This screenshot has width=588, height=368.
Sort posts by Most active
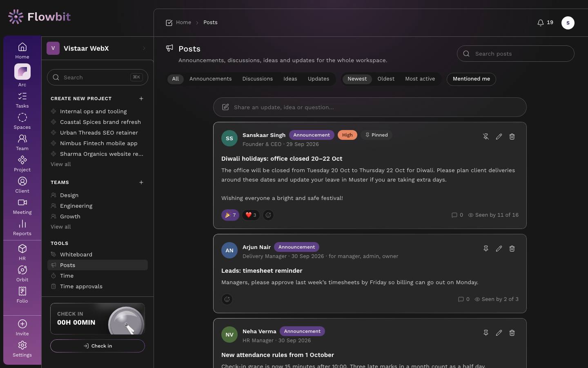tap(420, 79)
